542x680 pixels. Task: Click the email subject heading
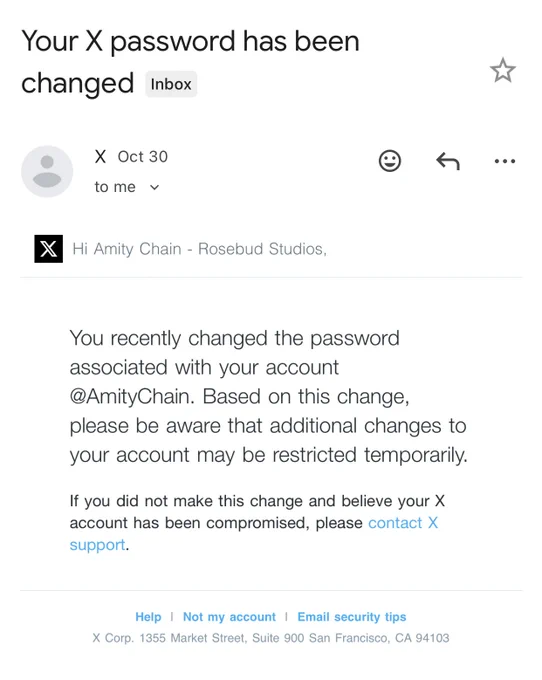(190, 62)
